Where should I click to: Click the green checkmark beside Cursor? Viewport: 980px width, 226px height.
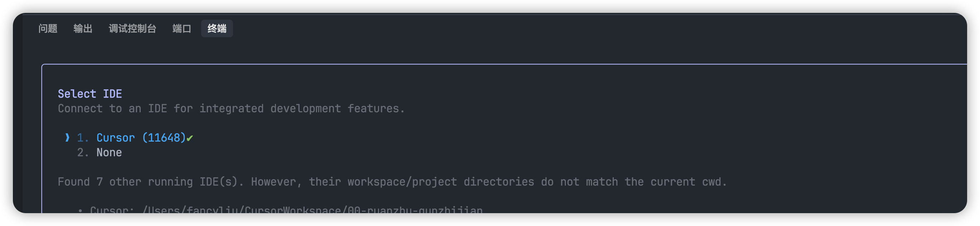(x=190, y=138)
